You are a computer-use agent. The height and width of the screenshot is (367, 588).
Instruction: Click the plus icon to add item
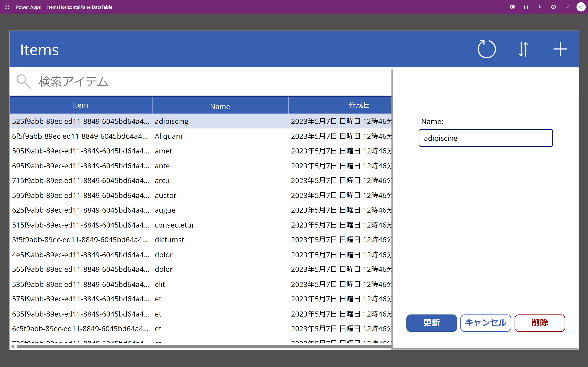coord(560,49)
